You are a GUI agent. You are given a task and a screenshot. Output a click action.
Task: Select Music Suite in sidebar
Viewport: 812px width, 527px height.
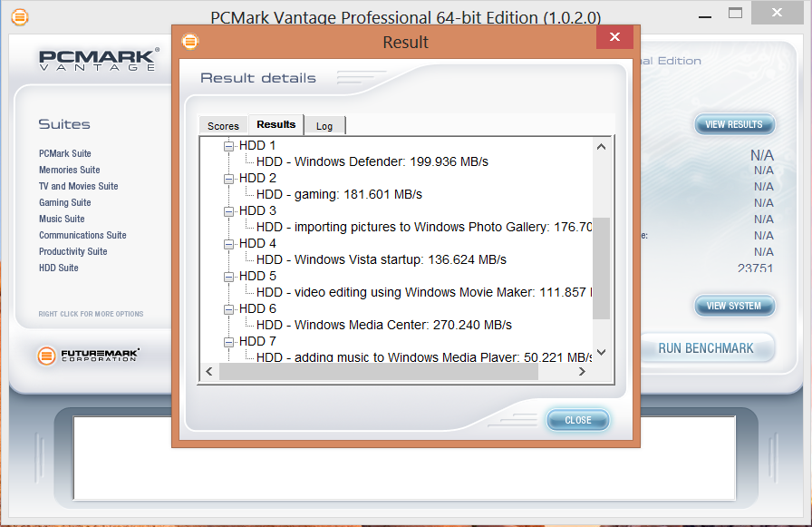click(x=62, y=219)
